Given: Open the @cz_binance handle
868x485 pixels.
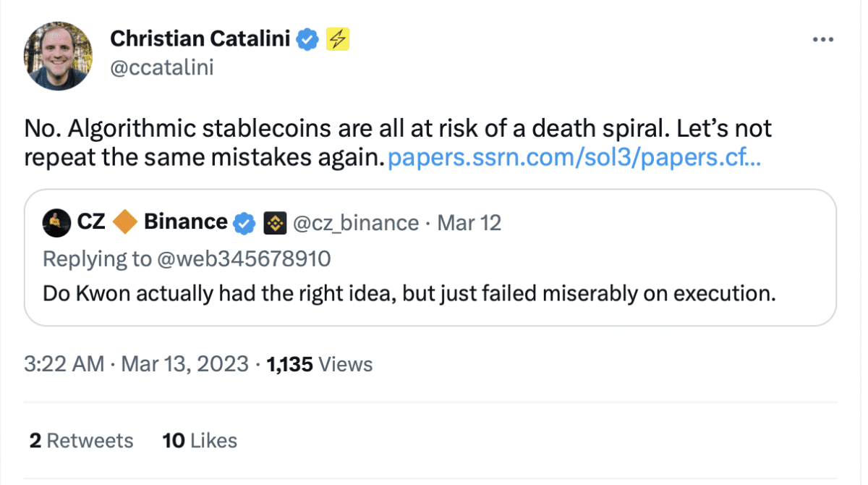Looking at the screenshot, I should point(356,223).
